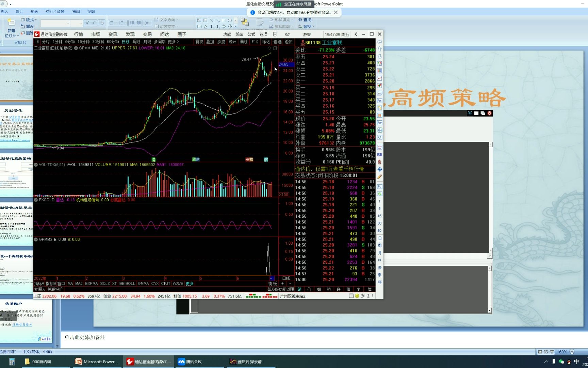
Task: Click the down arrow icon in TDX sidebar
Action: 379,56
